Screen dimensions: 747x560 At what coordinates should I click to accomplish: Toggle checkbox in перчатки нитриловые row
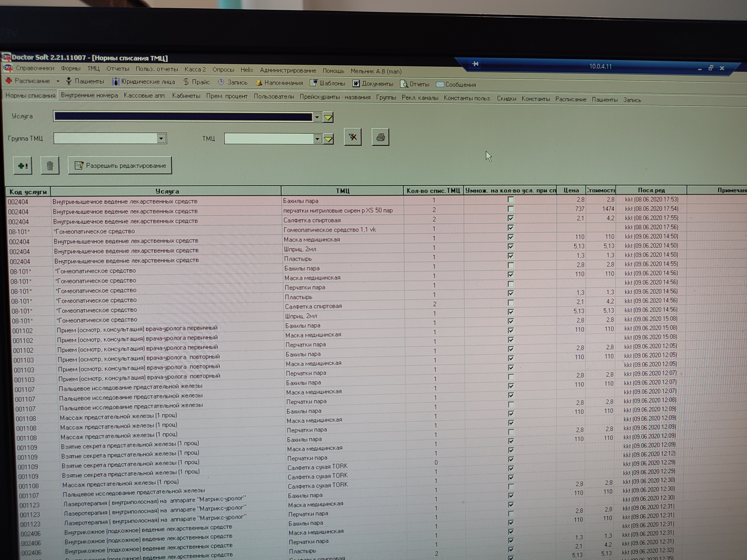(511, 209)
